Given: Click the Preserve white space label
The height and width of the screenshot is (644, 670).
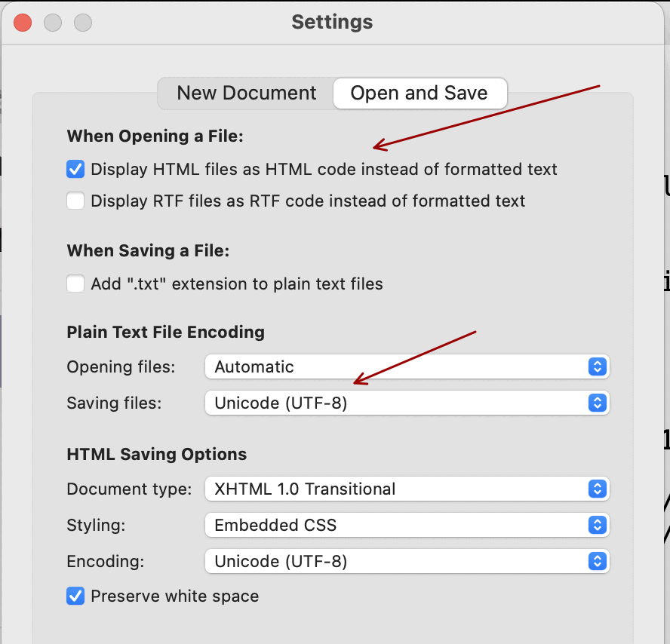Looking at the screenshot, I should coord(175,596).
